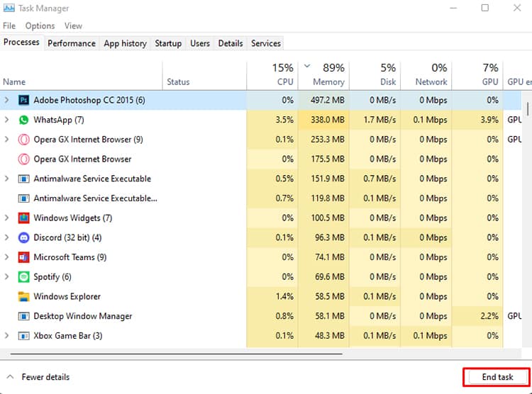Expand the first Antimalware Service Executable row

6,179
